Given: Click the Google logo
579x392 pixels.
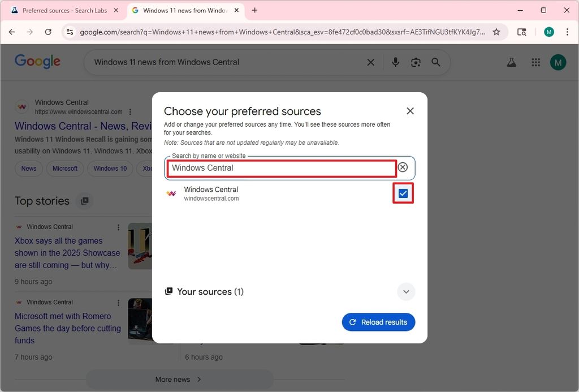Looking at the screenshot, I should pos(37,61).
